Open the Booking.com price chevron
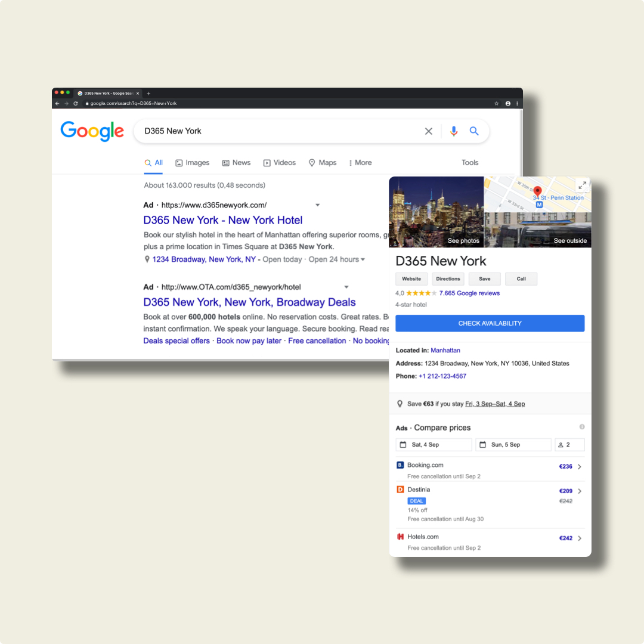The height and width of the screenshot is (644, 644). pos(580,466)
